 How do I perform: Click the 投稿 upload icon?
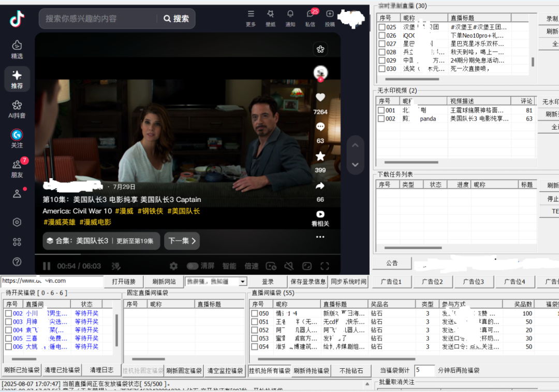tap(330, 18)
